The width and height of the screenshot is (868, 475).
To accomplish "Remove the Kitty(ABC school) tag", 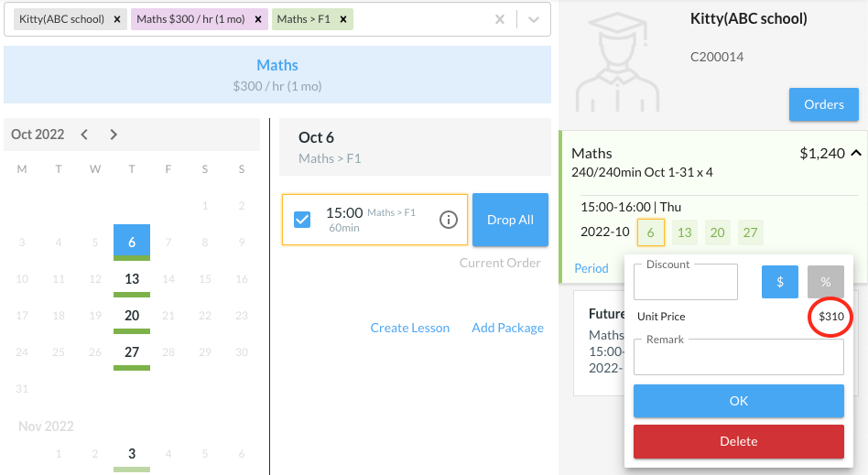I will coord(117,19).
